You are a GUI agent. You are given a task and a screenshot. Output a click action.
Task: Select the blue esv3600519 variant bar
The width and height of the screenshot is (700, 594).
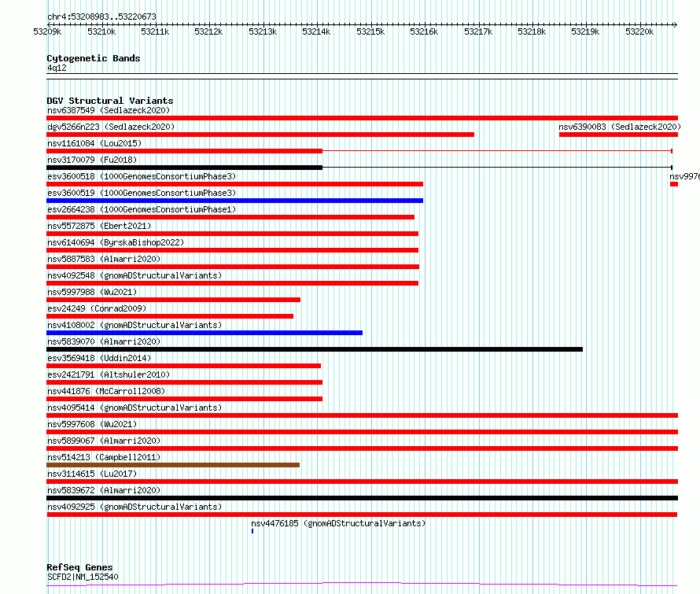tap(235, 201)
